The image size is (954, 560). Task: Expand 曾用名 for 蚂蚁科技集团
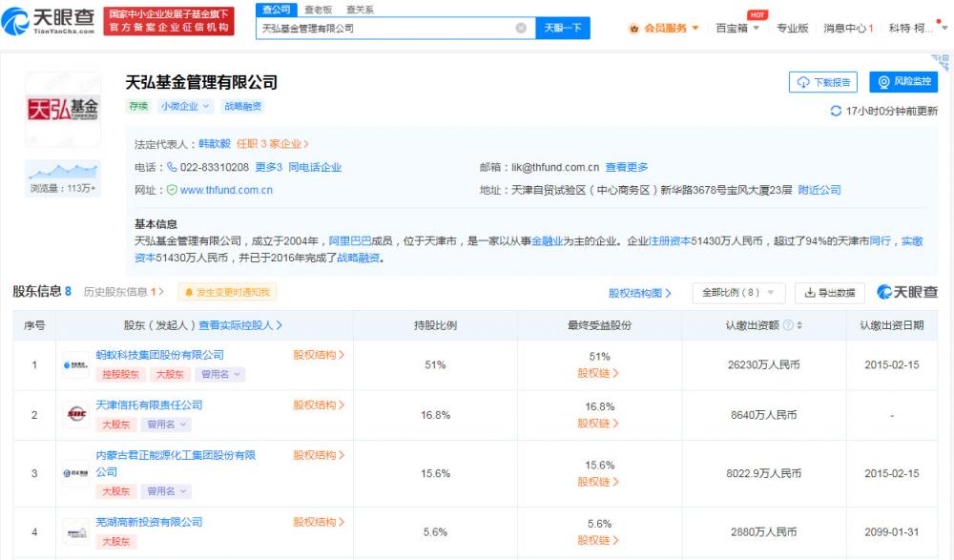(220, 374)
